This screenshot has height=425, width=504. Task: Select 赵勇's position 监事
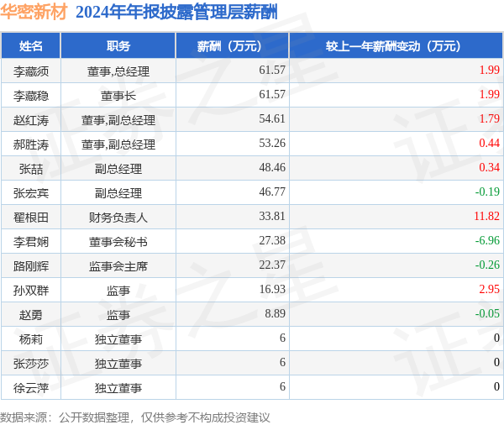point(118,315)
